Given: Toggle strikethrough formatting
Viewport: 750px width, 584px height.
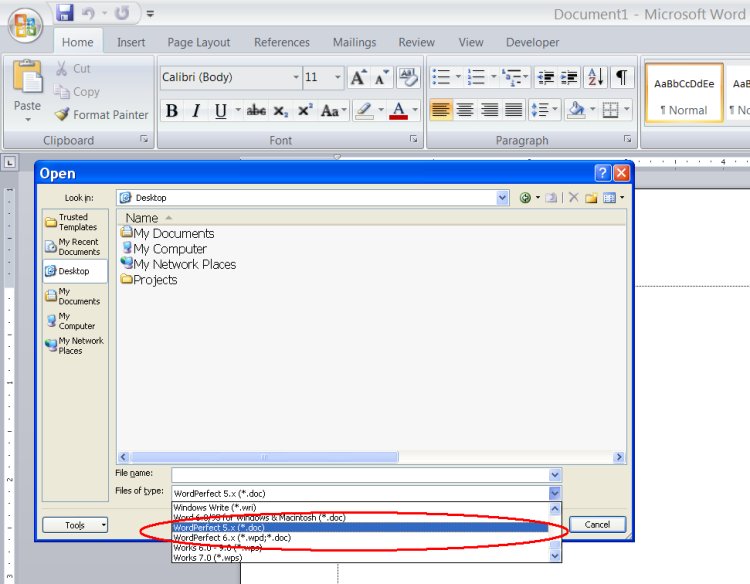Looking at the screenshot, I should pyautogui.click(x=256, y=111).
